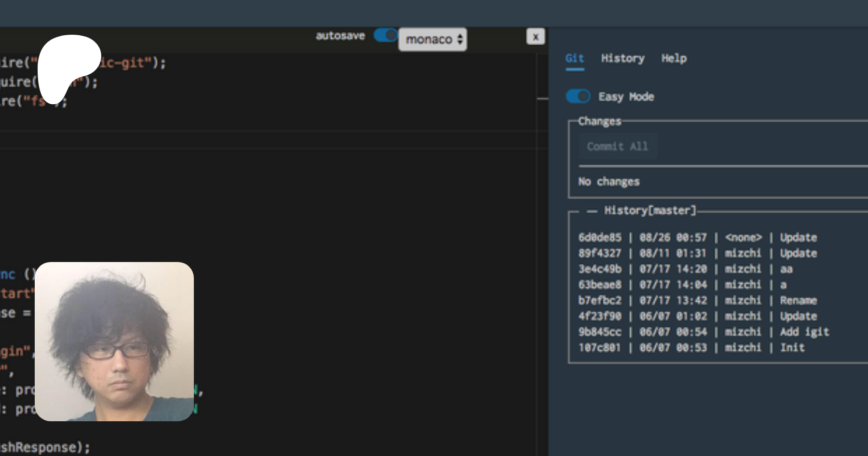
Task: Click the profile photo thumbnail
Action: 114,342
